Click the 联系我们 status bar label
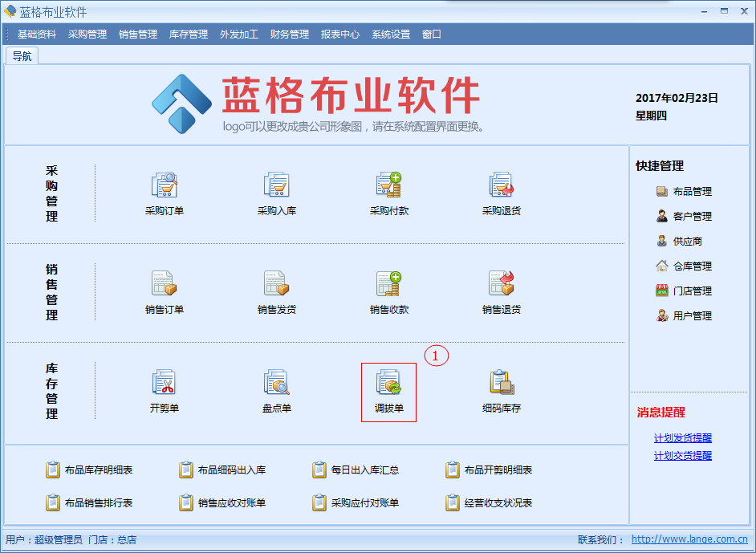The image size is (756, 553). tap(601, 539)
